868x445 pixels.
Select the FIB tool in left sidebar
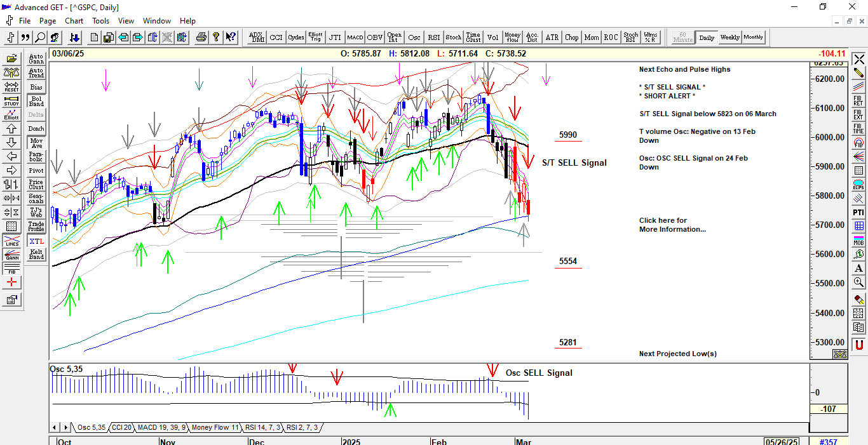coord(11,269)
